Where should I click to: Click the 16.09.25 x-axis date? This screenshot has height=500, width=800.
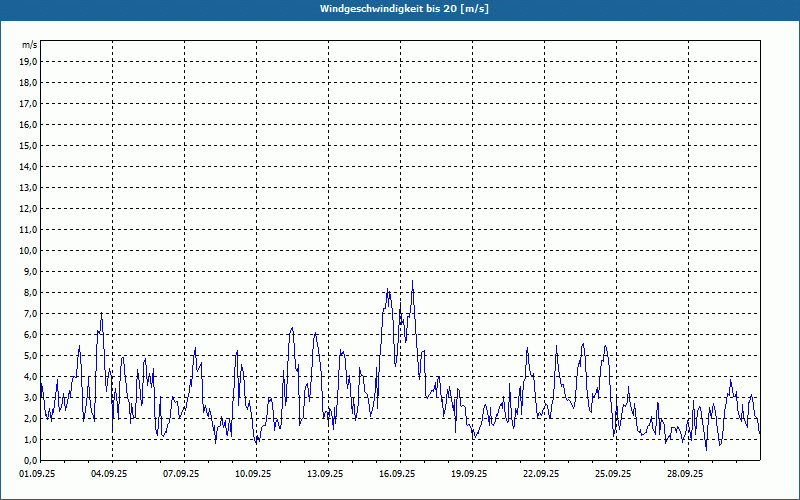pyautogui.click(x=397, y=474)
